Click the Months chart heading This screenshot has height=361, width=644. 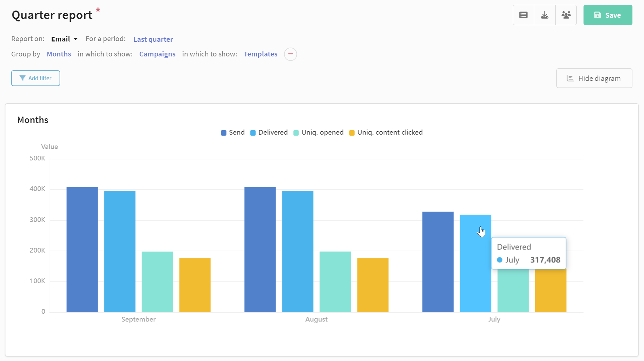pyautogui.click(x=33, y=120)
